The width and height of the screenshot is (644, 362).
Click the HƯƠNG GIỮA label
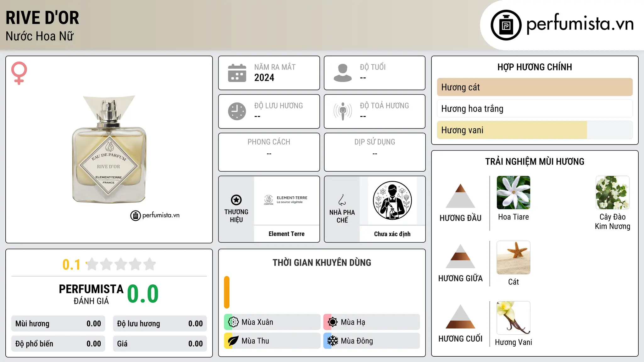pyautogui.click(x=460, y=278)
